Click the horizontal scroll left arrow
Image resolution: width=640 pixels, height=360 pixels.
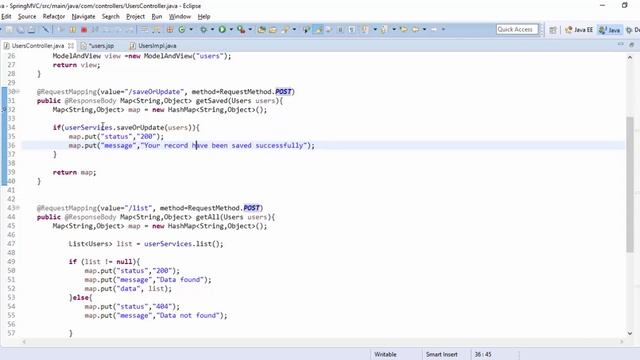24,342
